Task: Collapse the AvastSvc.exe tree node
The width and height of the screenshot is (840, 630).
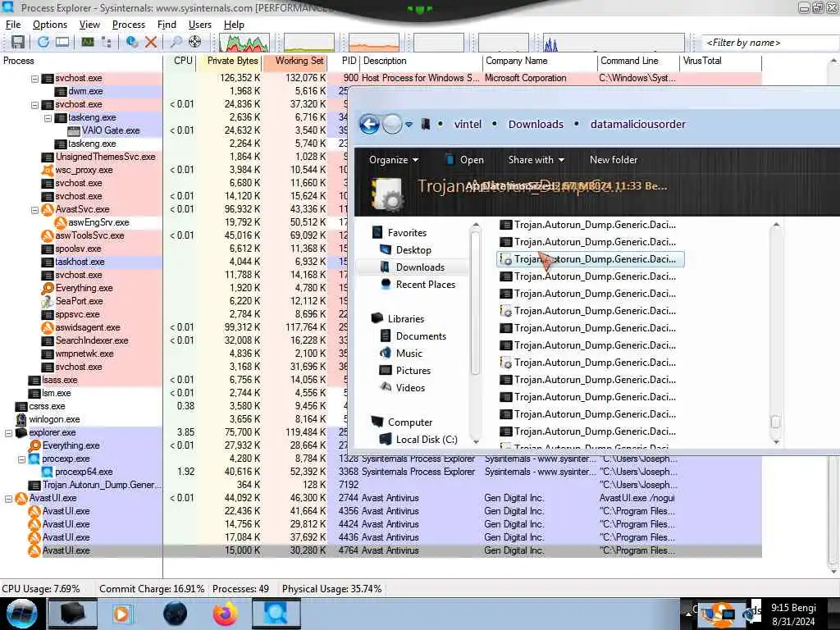Action: click(x=34, y=210)
